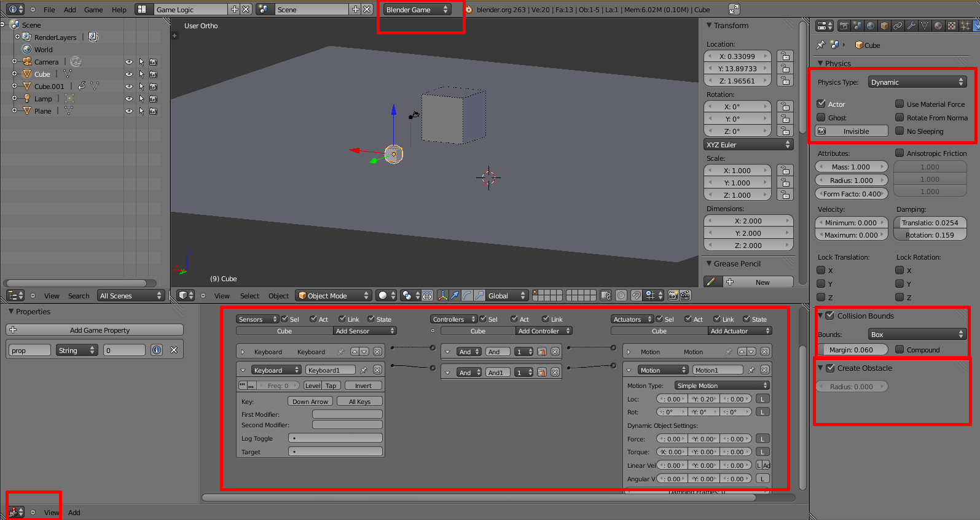Click the lock icon for Location X
The image size is (980, 520).
pos(785,56)
